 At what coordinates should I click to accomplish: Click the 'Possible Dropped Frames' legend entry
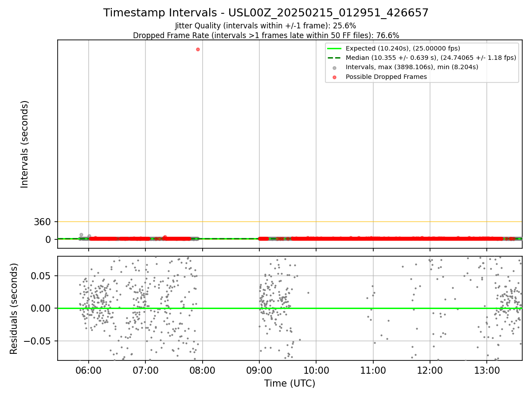(x=386, y=77)
